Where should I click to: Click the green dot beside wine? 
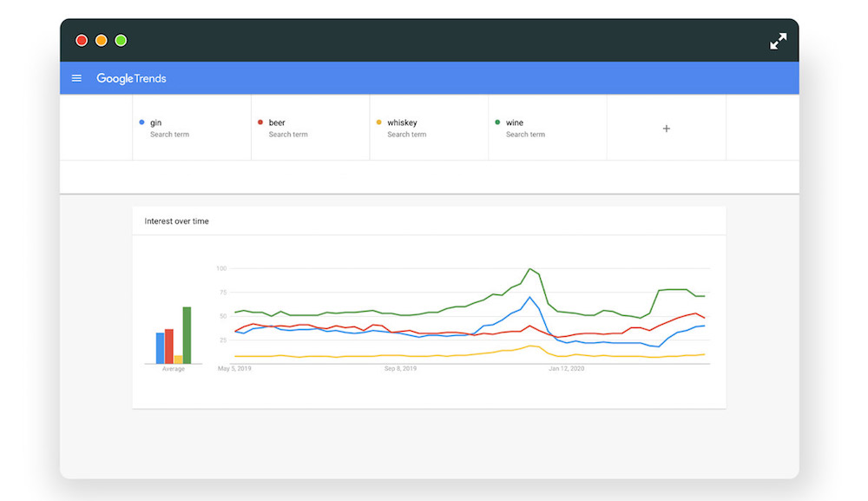[x=497, y=123]
